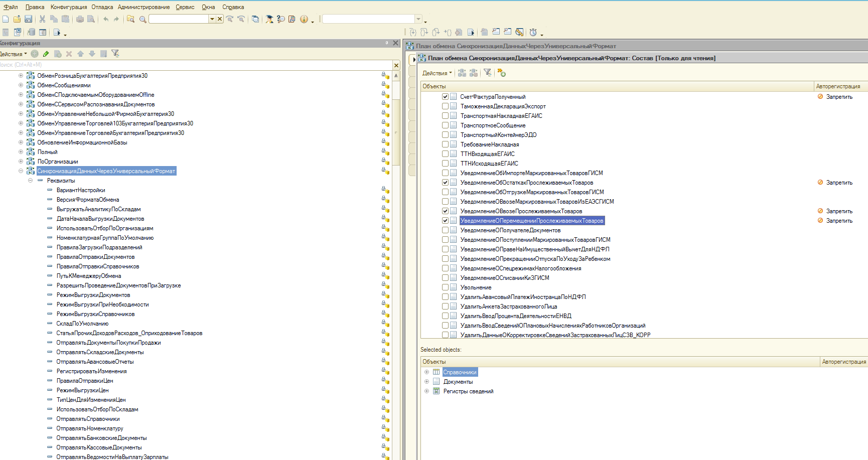The width and height of the screenshot is (868, 460).
Task: Click the Close X of Configuration panel
Action: [x=395, y=43]
